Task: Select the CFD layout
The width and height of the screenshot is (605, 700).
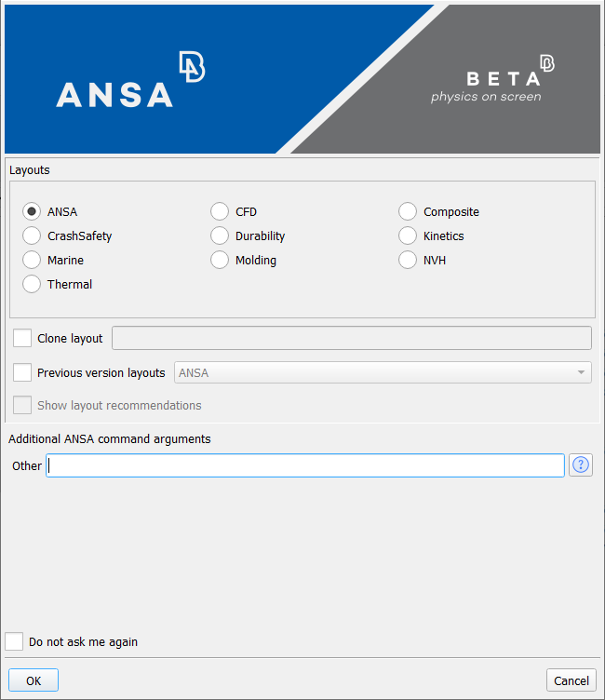Action: (220, 212)
